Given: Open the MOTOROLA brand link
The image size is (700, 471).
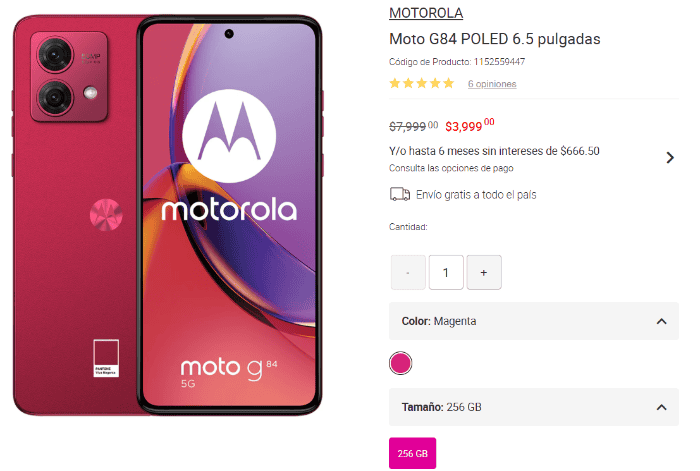Looking at the screenshot, I should pyautogui.click(x=426, y=13).
